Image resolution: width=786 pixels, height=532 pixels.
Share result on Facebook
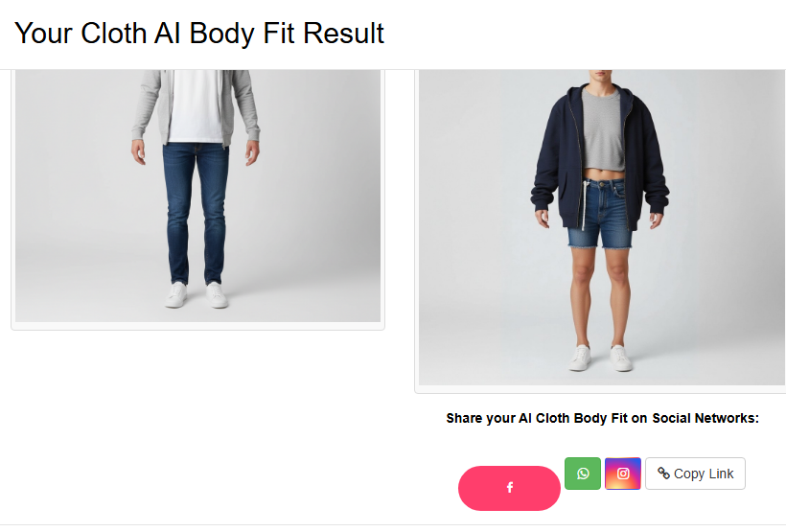pyautogui.click(x=509, y=488)
